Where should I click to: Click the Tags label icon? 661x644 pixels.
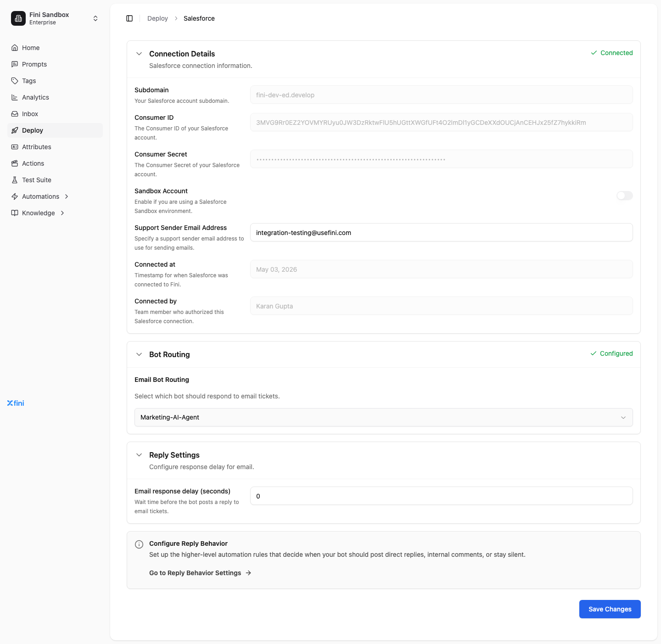15,81
